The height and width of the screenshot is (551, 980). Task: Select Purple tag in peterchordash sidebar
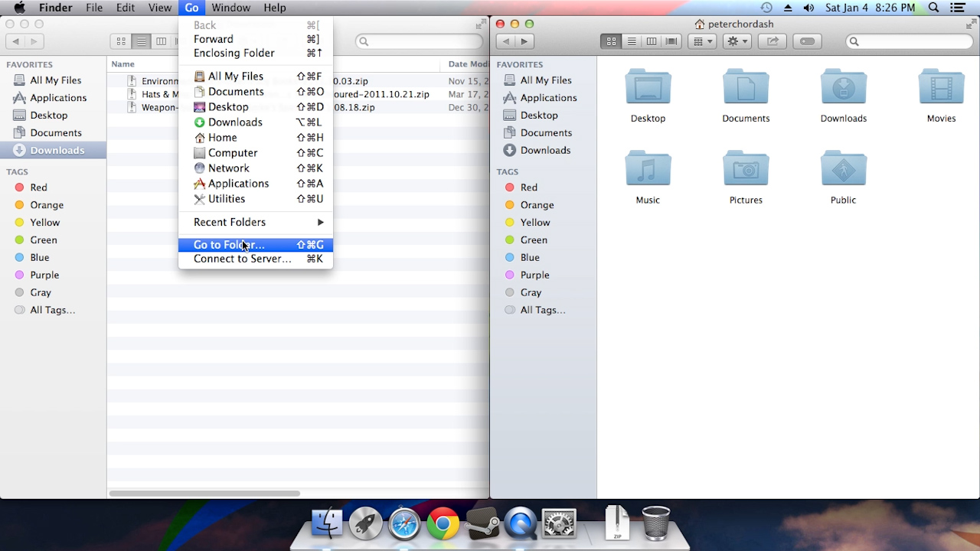pyautogui.click(x=543, y=275)
